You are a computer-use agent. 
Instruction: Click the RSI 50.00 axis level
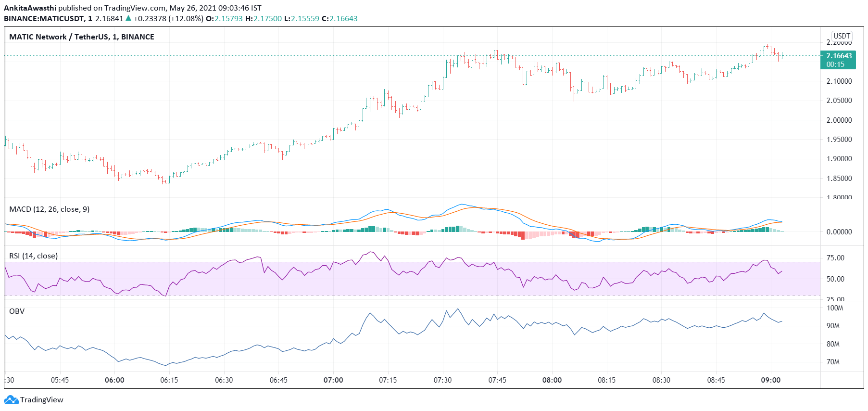click(x=835, y=279)
